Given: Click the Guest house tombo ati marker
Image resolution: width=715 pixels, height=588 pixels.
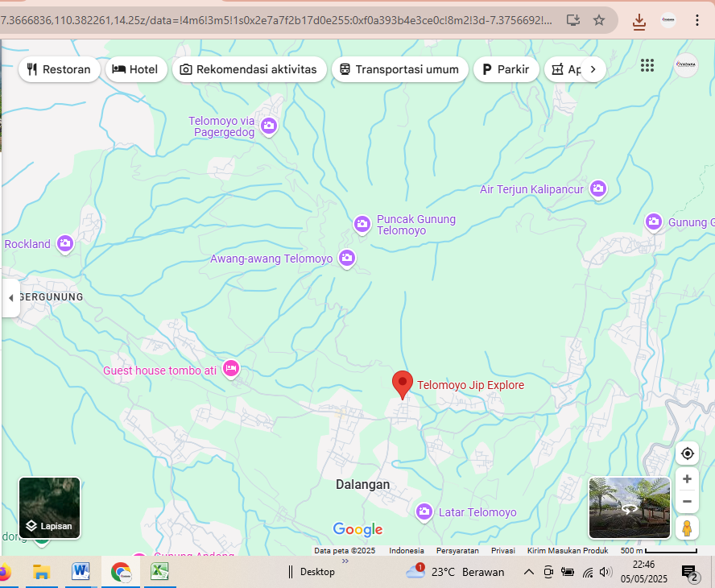Looking at the screenshot, I should click(x=231, y=369).
